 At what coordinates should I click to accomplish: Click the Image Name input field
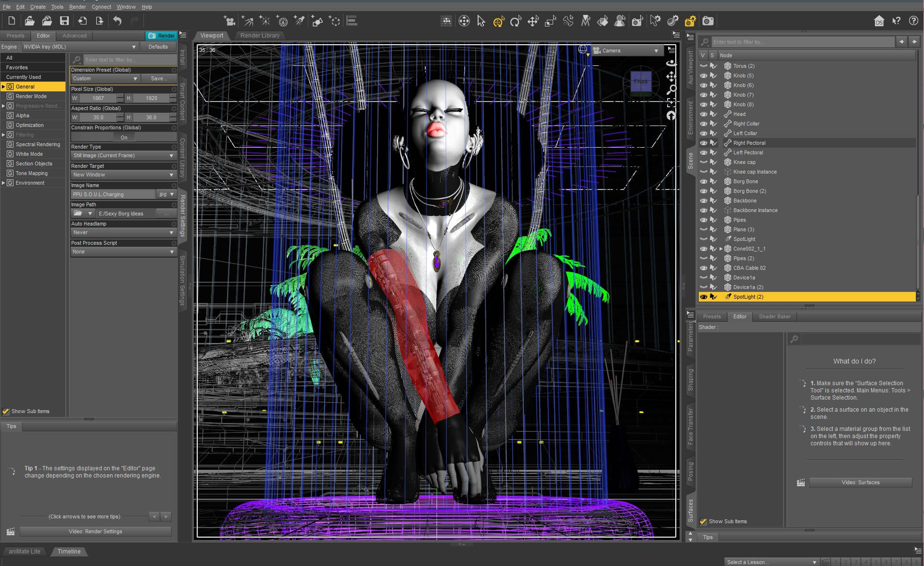tap(113, 194)
